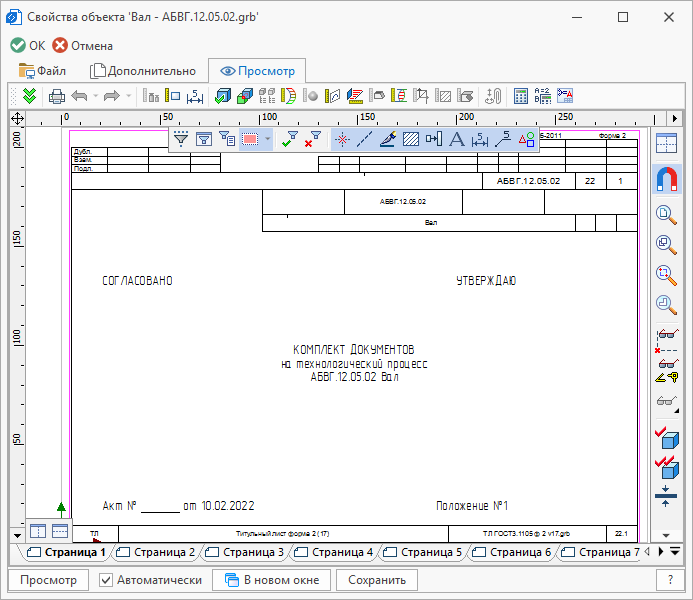Click the green double-chevron finish icon
693x600 pixels.
click(29, 96)
